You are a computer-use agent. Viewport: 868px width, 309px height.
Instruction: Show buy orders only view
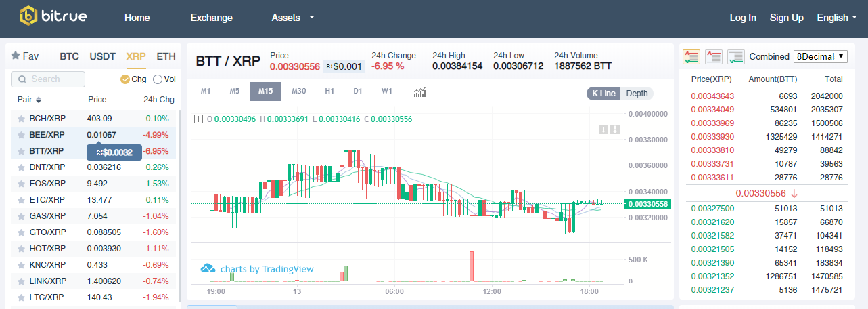(736, 57)
